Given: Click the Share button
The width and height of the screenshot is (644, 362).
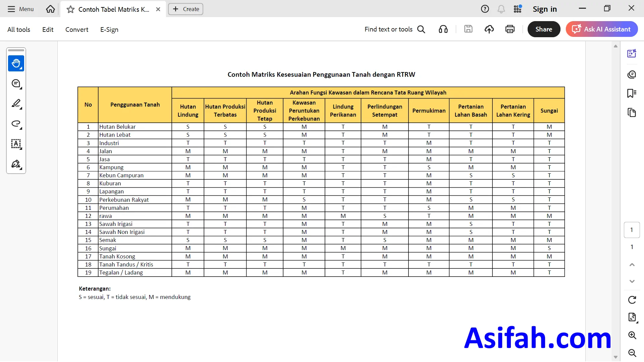Looking at the screenshot, I should point(544,29).
